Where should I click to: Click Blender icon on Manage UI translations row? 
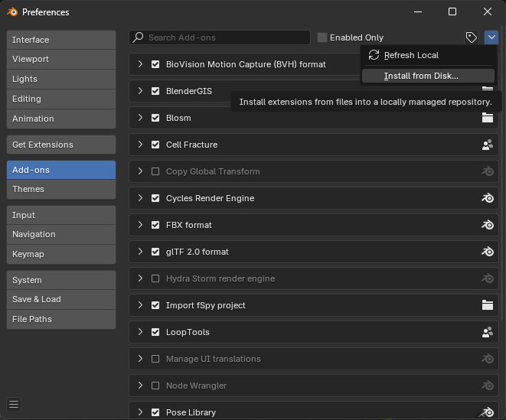pyautogui.click(x=488, y=359)
